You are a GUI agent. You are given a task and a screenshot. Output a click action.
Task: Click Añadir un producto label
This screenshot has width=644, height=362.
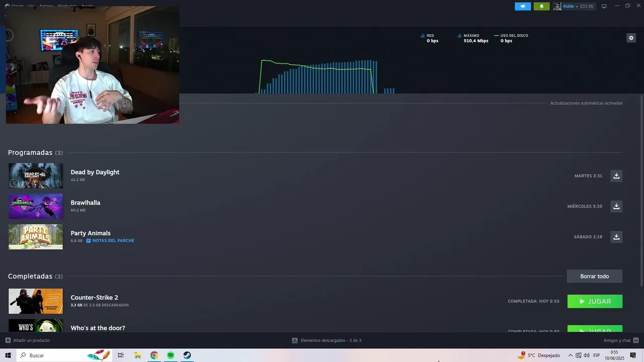(32, 340)
